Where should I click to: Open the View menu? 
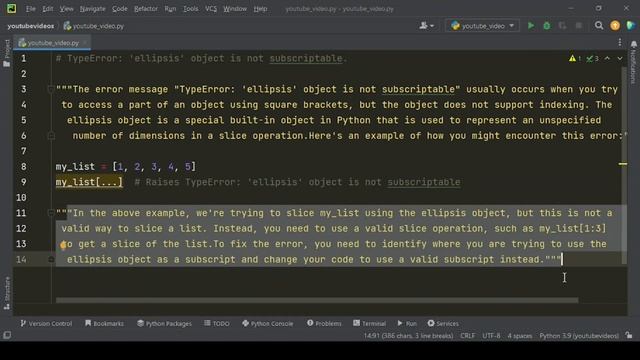click(x=66, y=9)
